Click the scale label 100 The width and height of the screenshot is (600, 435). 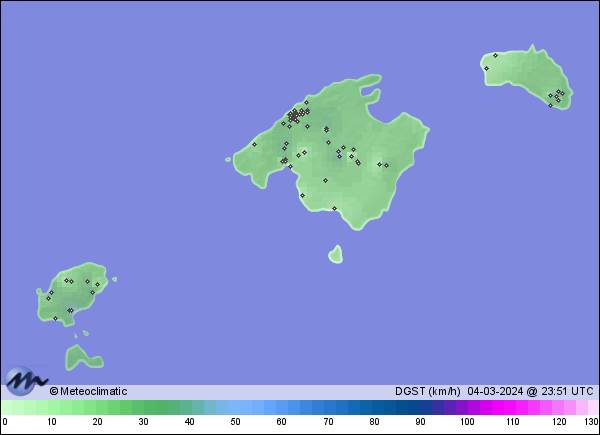pyautogui.click(x=467, y=422)
